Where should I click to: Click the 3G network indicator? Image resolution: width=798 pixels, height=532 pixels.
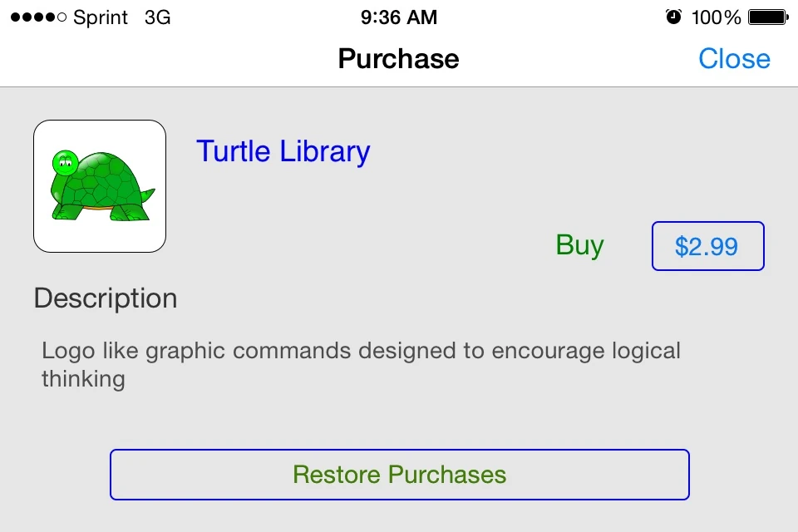tap(158, 17)
